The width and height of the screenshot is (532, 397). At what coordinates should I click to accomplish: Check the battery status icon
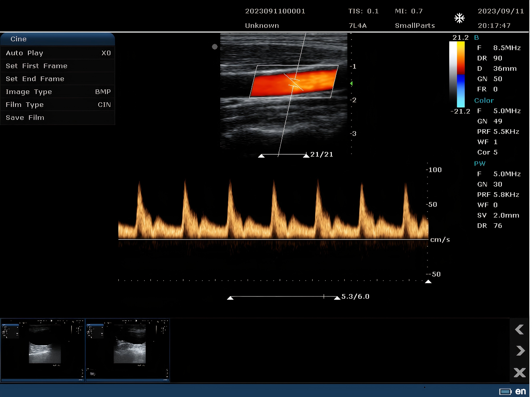tap(505, 392)
